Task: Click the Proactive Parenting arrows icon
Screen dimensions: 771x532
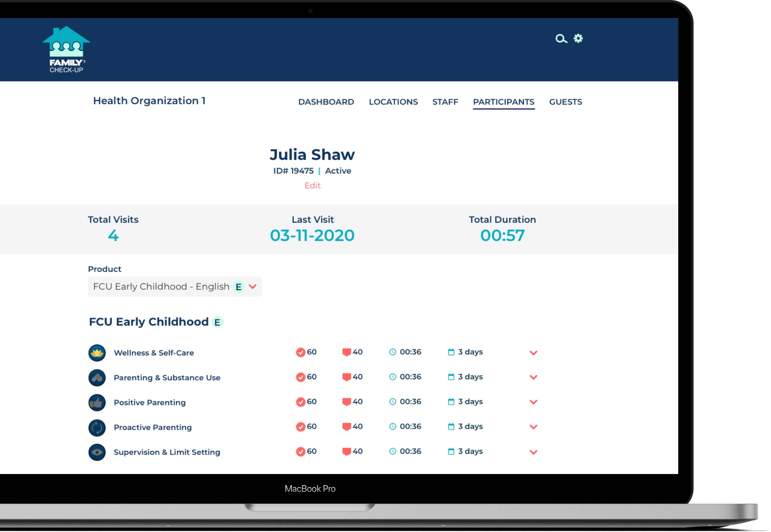Action: tap(97, 428)
